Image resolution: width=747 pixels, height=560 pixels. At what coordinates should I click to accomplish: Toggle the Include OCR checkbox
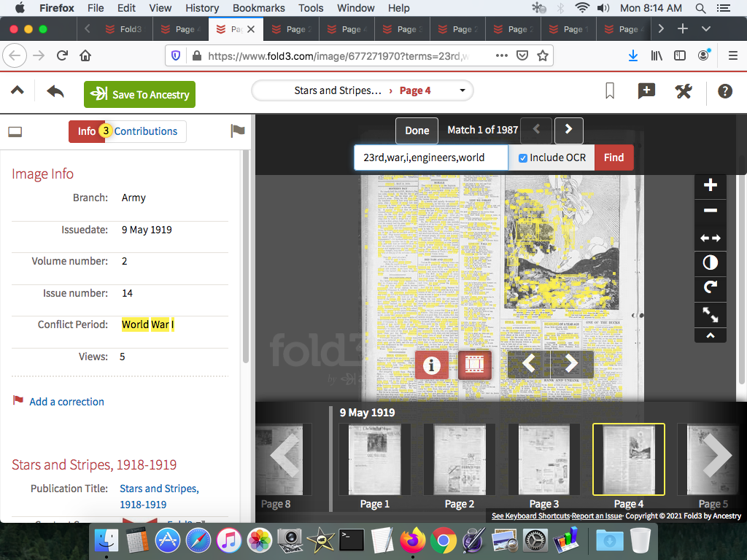(x=522, y=157)
